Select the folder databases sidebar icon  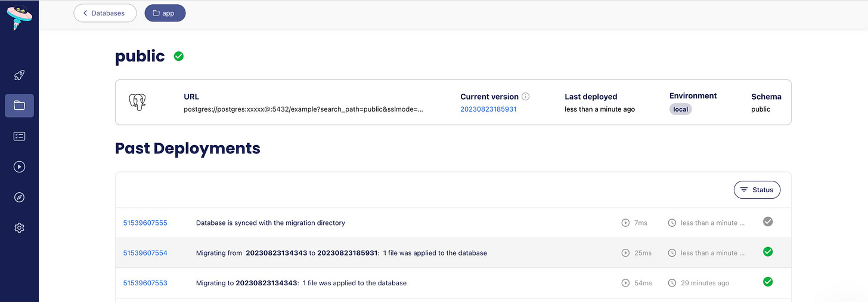19,106
